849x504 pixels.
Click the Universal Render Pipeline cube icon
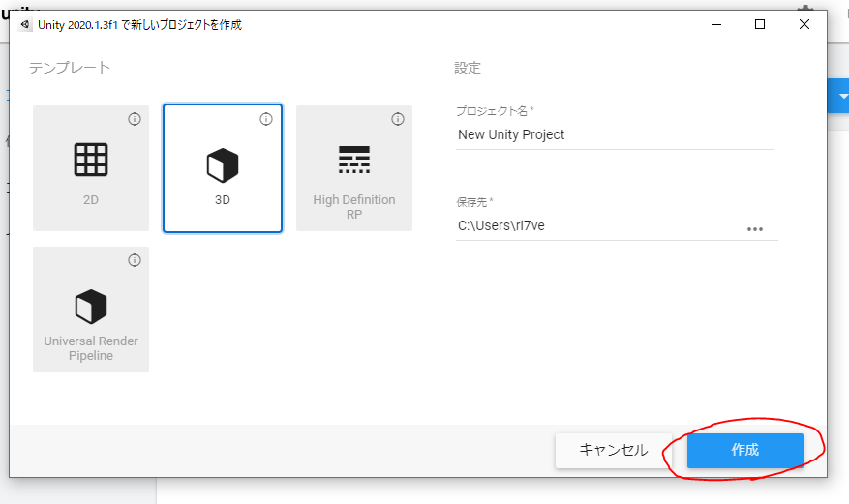pyautogui.click(x=91, y=306)
